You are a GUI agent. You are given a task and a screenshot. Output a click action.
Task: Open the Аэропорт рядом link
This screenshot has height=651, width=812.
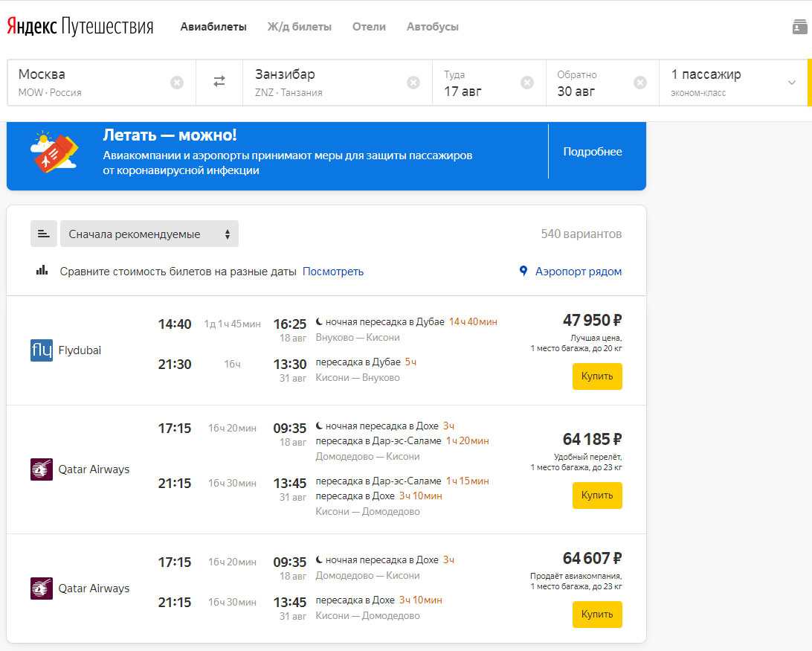[x=579, y=272]
